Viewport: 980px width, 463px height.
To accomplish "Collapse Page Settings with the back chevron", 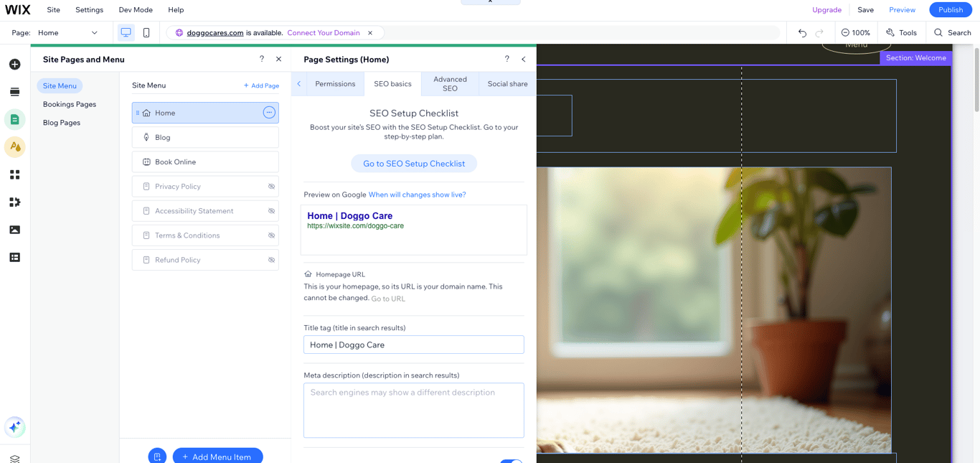I will click(x=523, y=59).
